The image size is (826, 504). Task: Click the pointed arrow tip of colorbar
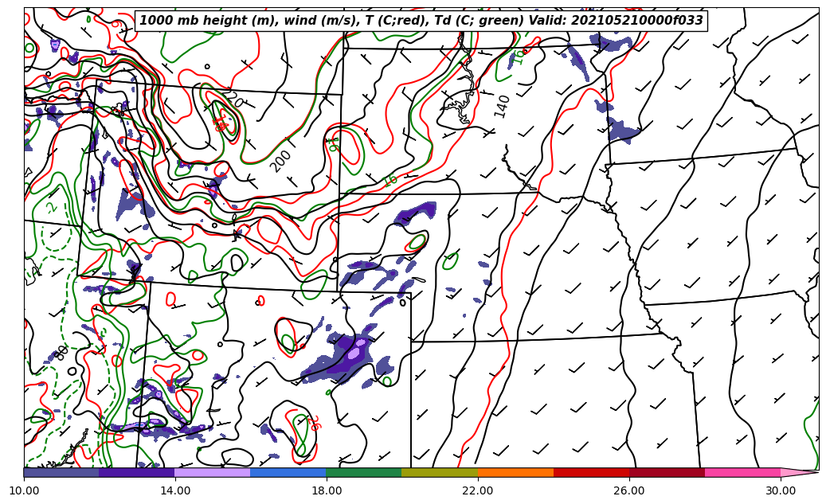tap(803, 472)
